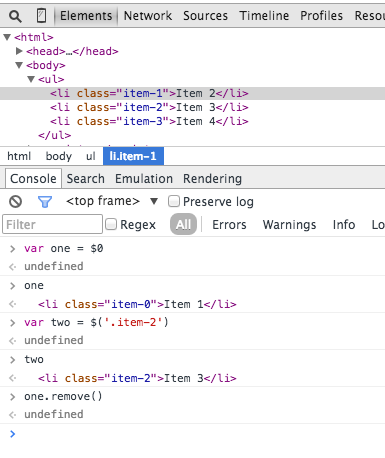Toggle the console filter funnel icon

tap(45, 202)
